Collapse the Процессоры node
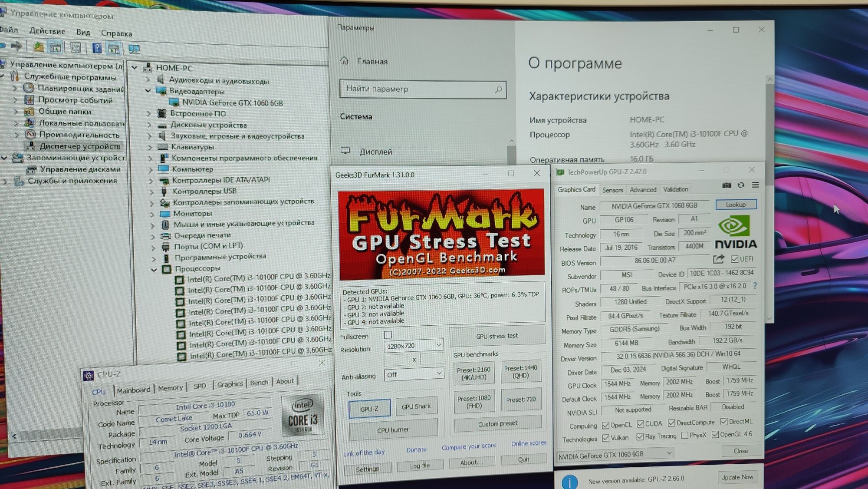Viewport: 868px width, 489px height. [x=154, y=269]
